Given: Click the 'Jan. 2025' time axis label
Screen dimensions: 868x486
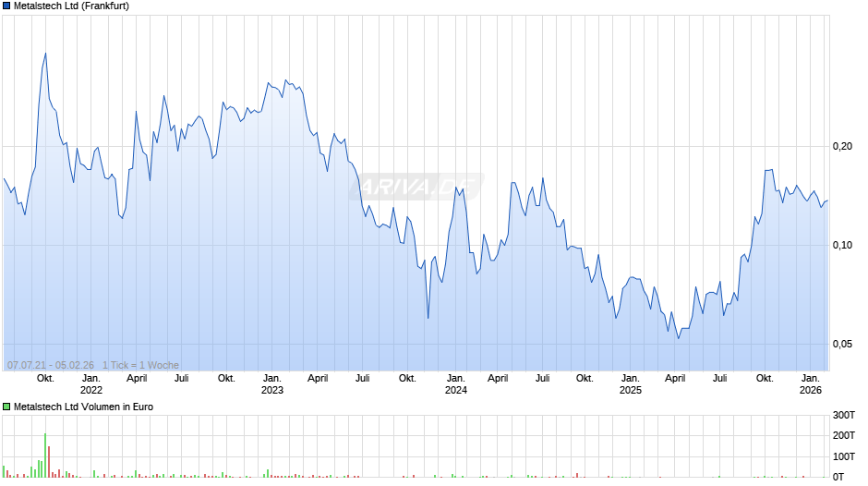Looking at the screenshot, I should pos(630,384).
